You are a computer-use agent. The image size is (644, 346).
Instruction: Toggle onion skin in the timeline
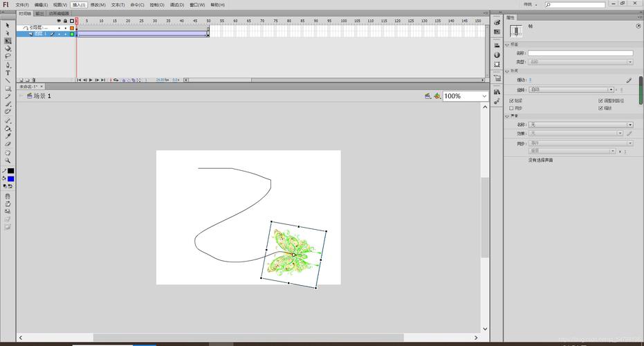tap(124, 80)
